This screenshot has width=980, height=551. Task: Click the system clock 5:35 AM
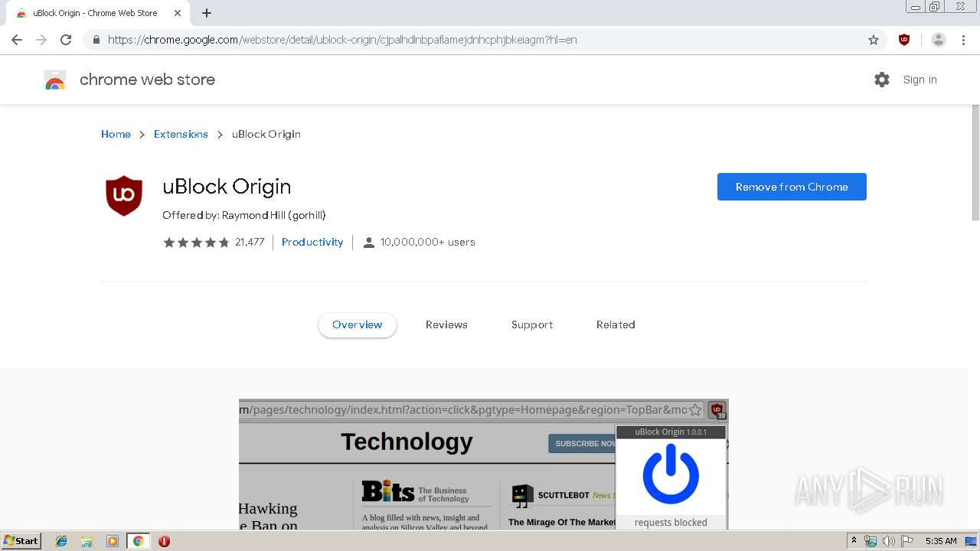(941, 541)
